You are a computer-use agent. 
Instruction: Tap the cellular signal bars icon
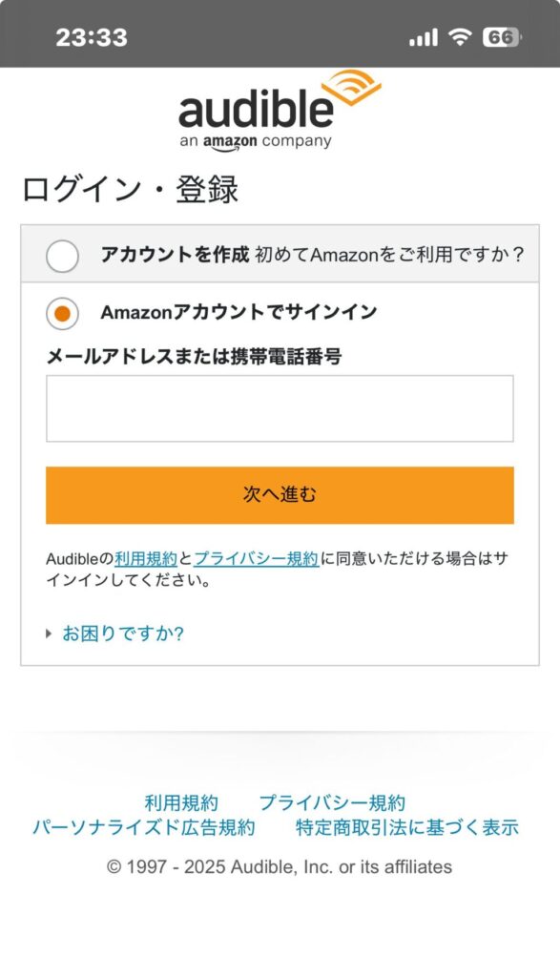[424, 38]
